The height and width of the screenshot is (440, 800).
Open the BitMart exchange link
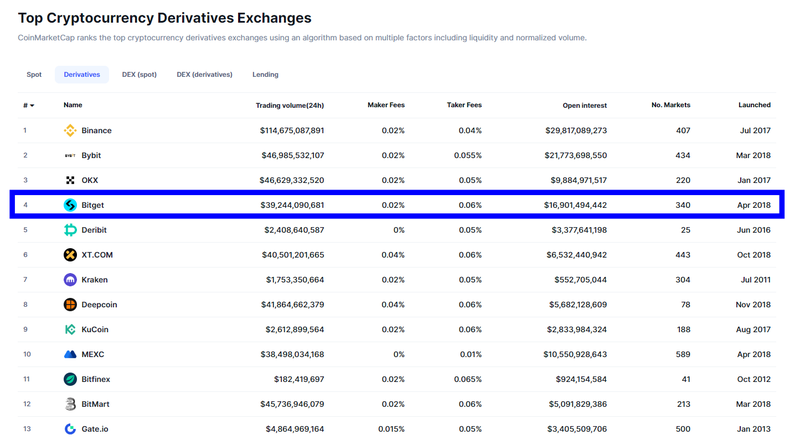point(95,404)
